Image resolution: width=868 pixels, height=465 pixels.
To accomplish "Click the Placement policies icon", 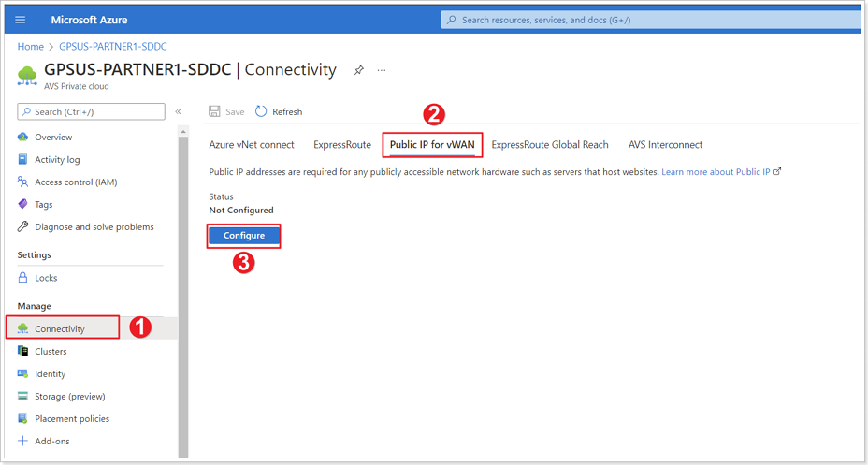I will pos(22,418).
